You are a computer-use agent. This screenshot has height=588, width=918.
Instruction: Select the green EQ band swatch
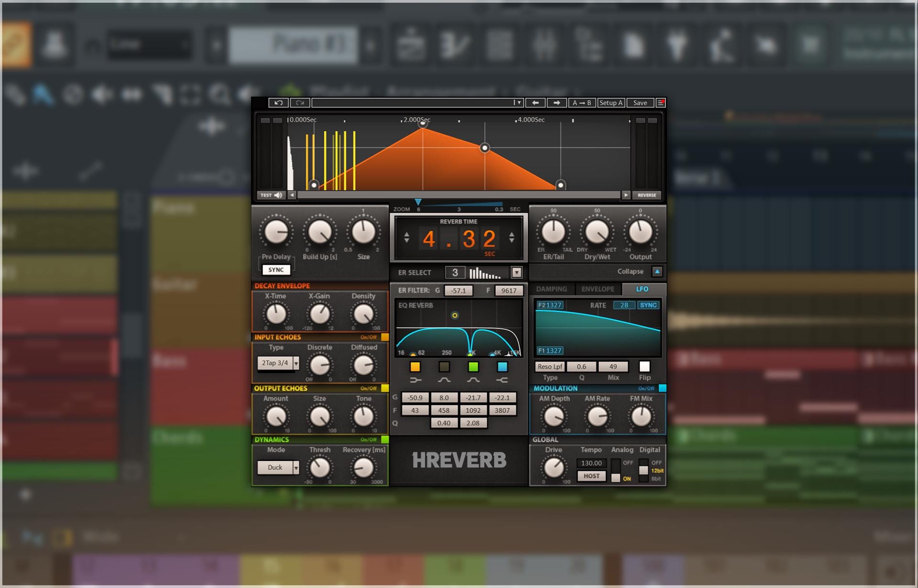pos(473,367)
